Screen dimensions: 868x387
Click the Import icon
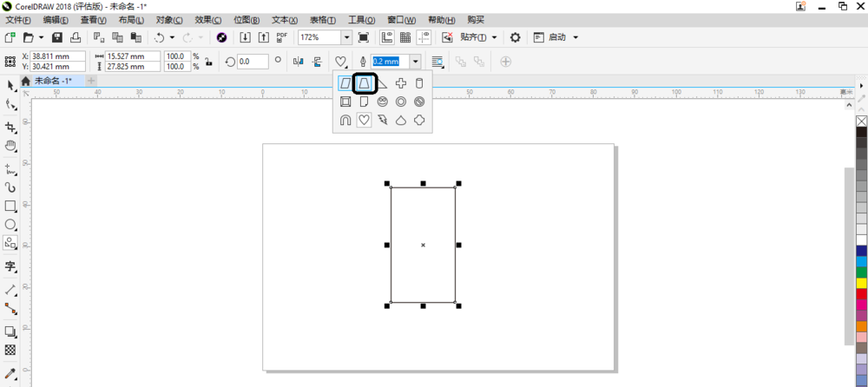click(x=246, y=37)
